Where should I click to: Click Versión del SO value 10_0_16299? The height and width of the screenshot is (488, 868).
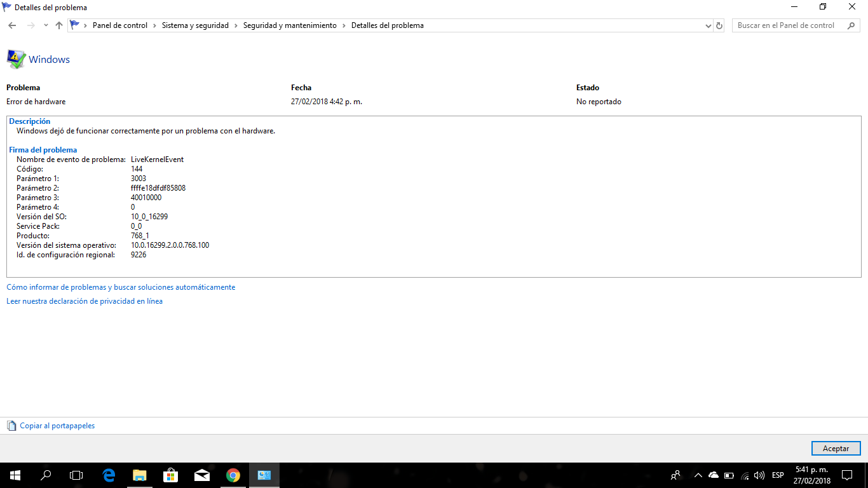point(149,217)
